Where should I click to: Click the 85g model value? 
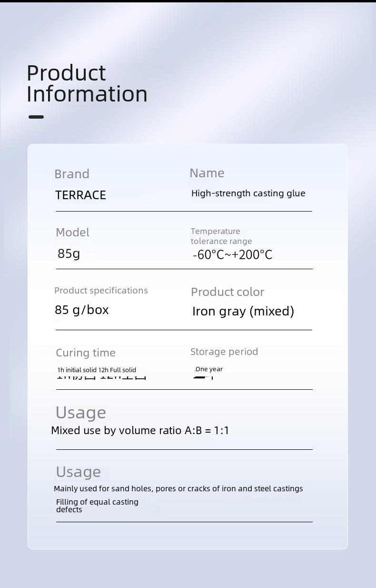69,253
